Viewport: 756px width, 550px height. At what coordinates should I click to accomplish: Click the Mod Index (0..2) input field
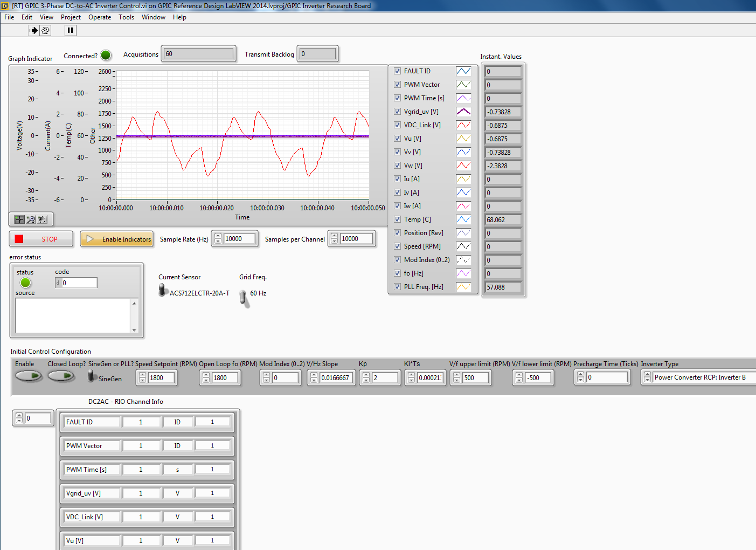[x=285, y=378]
